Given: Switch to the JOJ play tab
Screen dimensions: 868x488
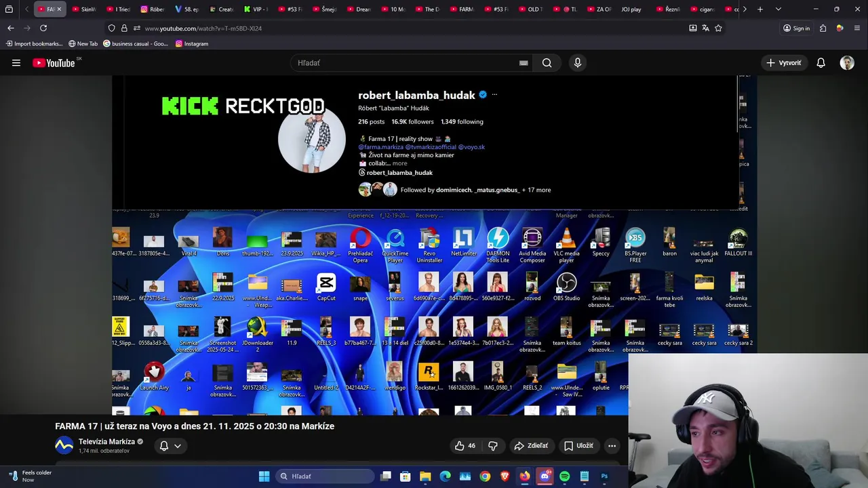Looking at the screenshot, I should point(631,9).
